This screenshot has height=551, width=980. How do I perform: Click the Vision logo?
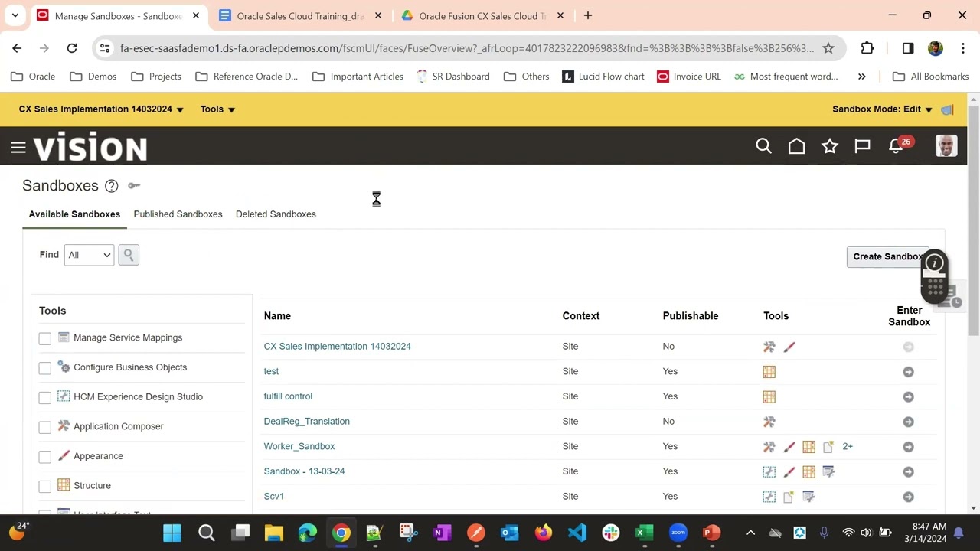(x=90, y=147)
